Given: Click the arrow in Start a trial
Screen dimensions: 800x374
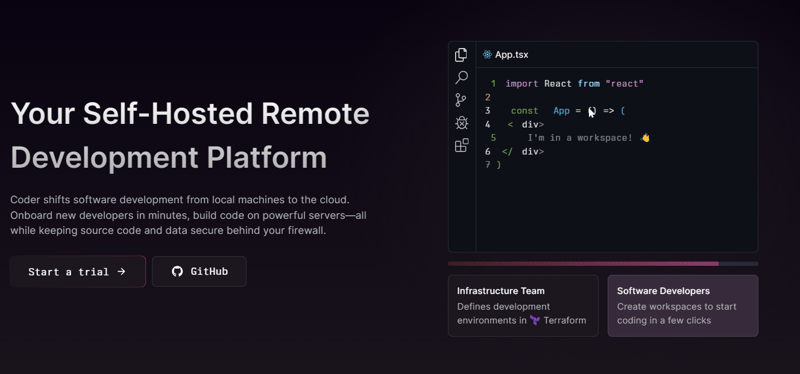Looking at the screenshot, I should pyautogui.click(x=121, y=271).
